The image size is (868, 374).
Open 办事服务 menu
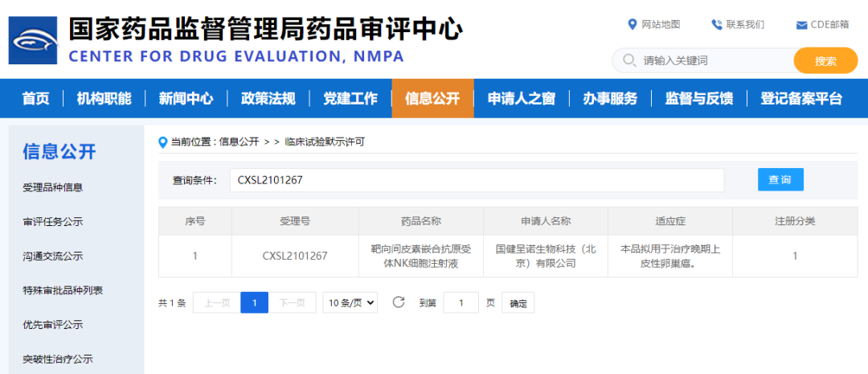pyautogui.click(x=610, y=99)
